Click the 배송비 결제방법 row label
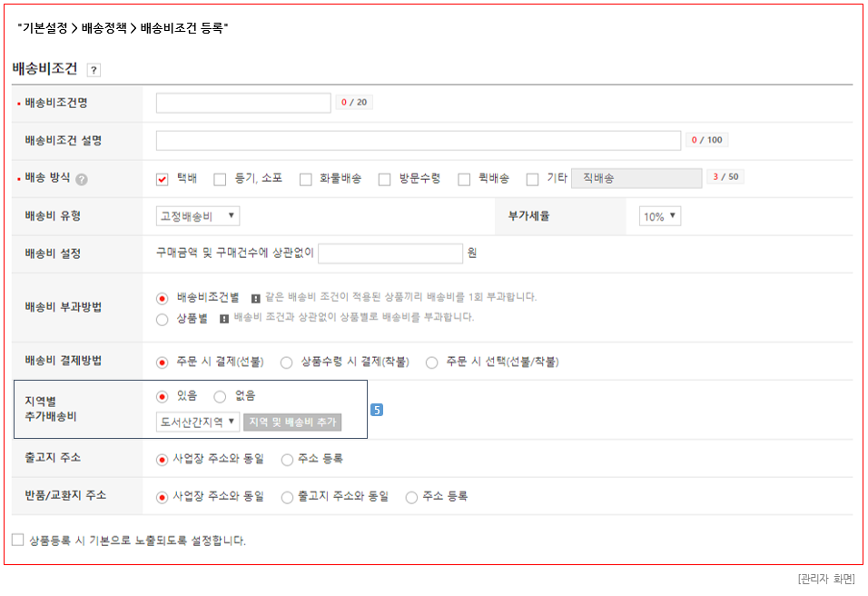 (x=64, y=361)
